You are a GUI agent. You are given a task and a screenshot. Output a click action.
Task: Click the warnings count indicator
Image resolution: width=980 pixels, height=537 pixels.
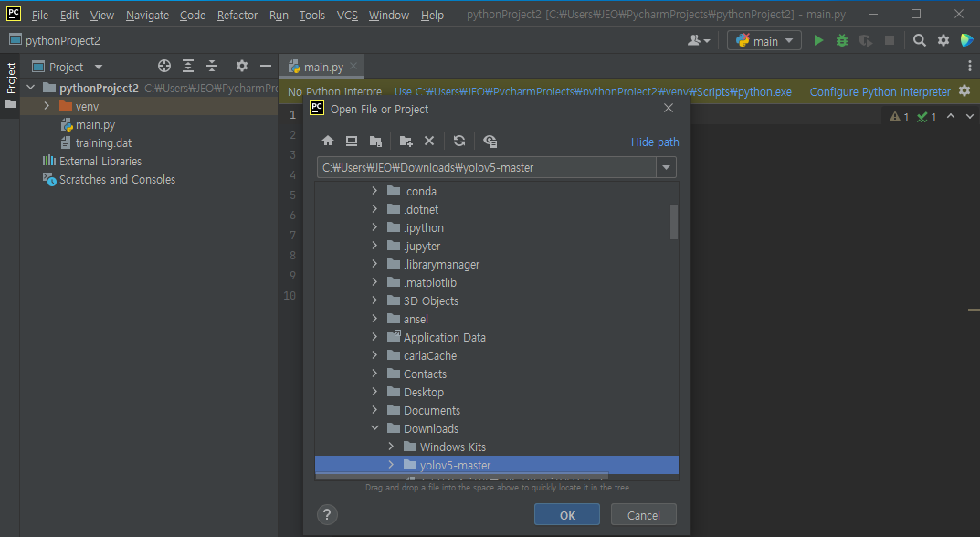point(900,117)
